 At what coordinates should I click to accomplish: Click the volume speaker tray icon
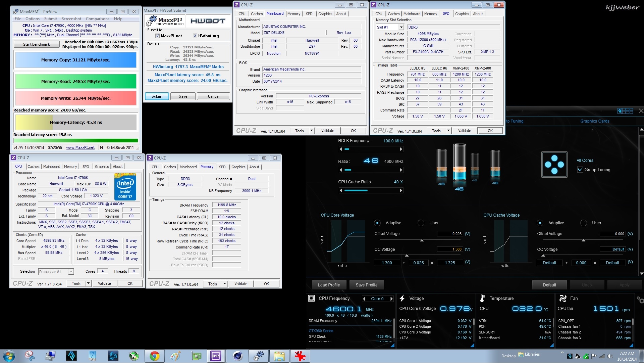point(610,356)
